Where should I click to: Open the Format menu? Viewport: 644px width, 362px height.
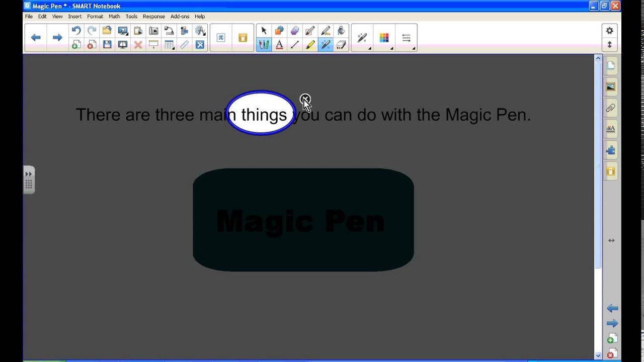(x=95, y=17)
